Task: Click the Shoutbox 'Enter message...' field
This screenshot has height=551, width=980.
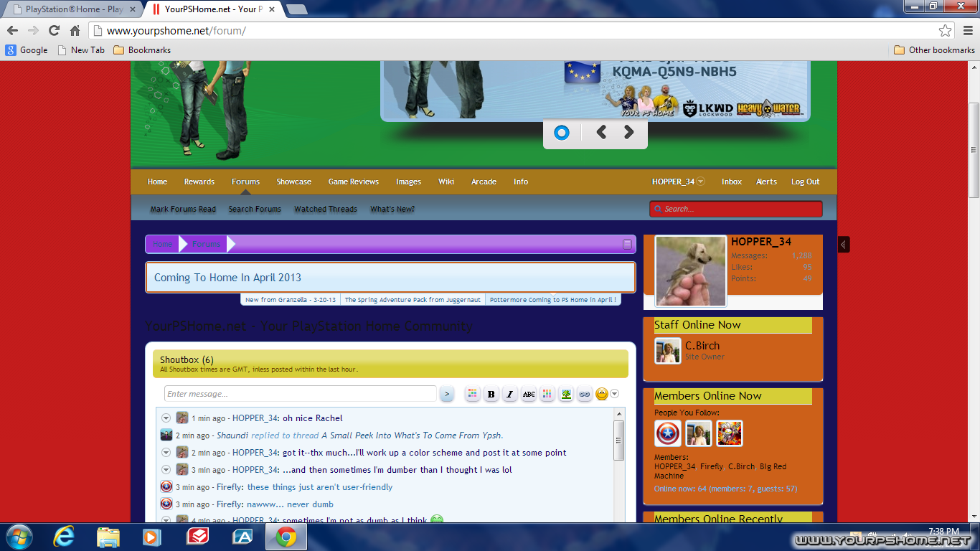Action: tap(300, 394)
